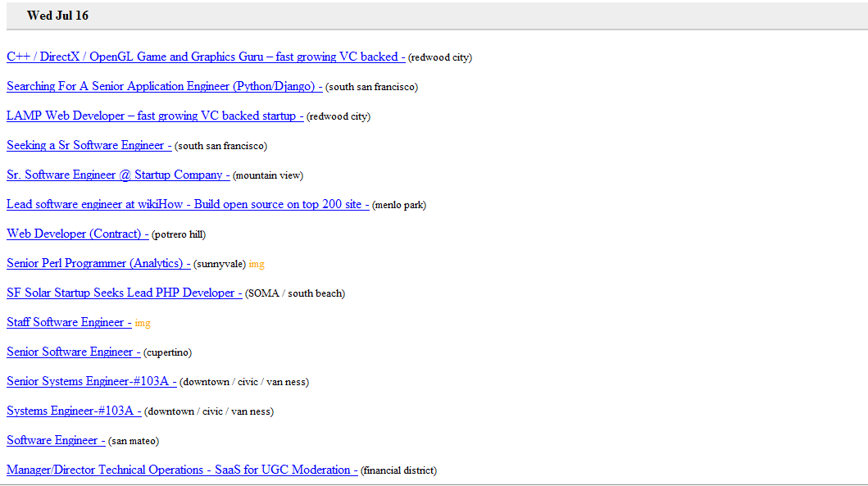The width and height of the screenshot is (868, 486).
Task: Click 'img' tag on Staff Software Engineer row
Action: point(143,323)
